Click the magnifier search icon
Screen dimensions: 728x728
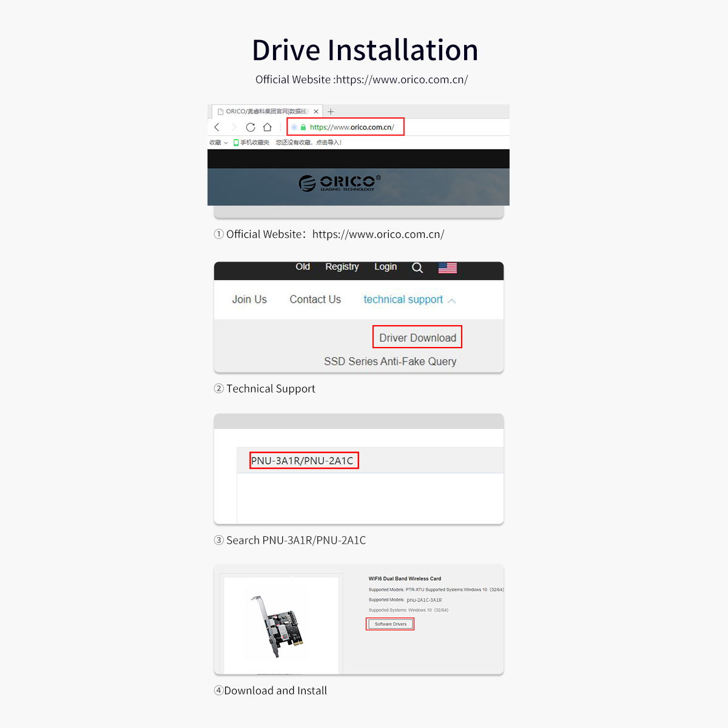coord(417,268)
